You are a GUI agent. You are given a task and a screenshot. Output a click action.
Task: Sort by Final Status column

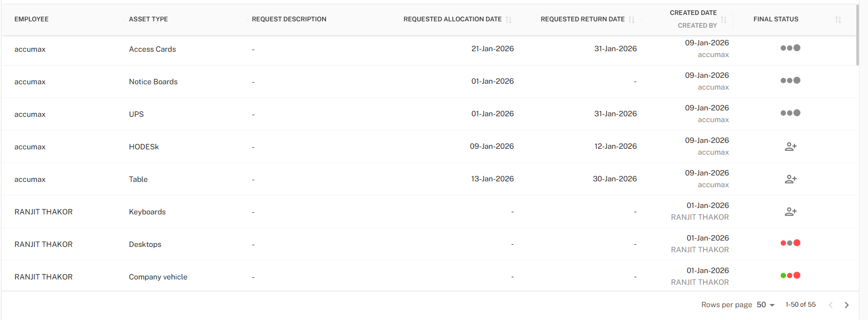point(838,20)
